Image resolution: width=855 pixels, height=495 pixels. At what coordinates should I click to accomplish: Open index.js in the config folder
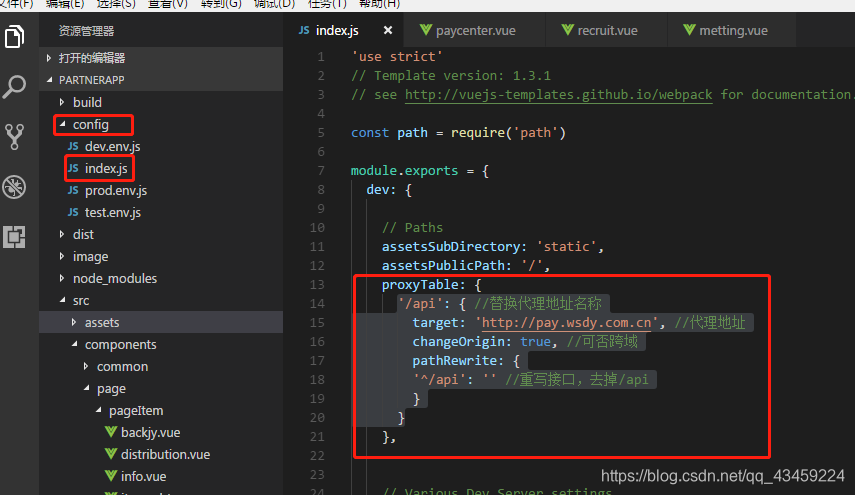[161, 168]
